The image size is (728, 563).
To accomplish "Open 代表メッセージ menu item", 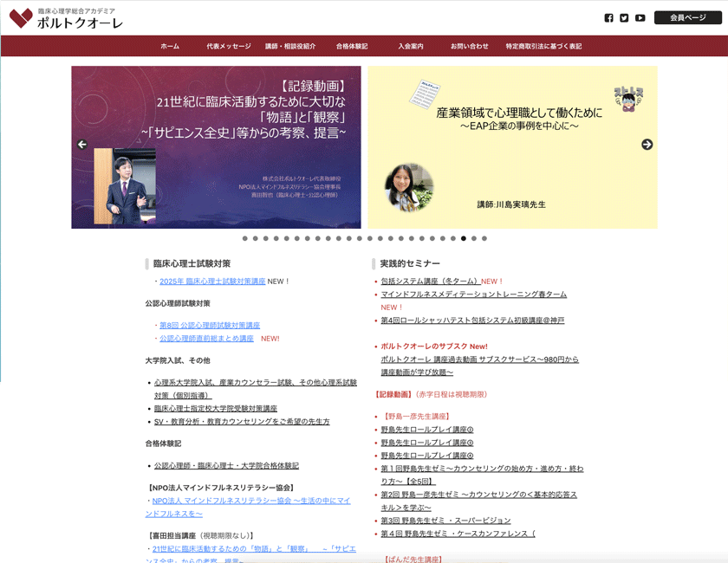I will tap(229, 46).
